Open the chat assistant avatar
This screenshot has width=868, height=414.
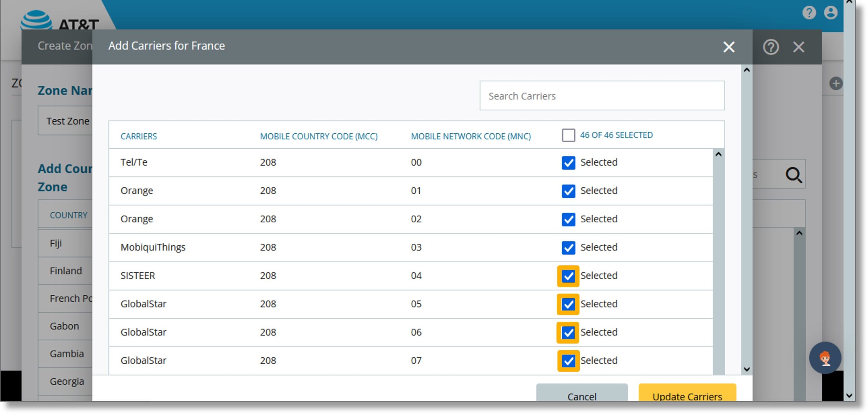825,358
